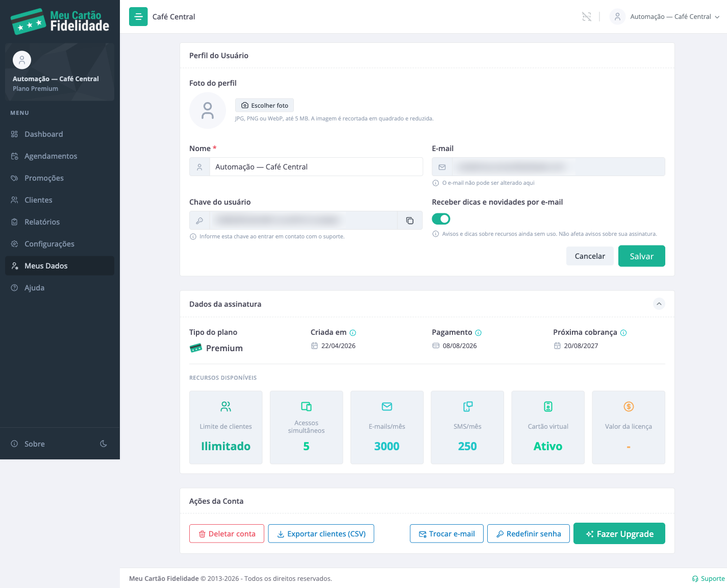Click the scan icon in top bar
The width and height of the screenshot is (727, 588).
587,17
